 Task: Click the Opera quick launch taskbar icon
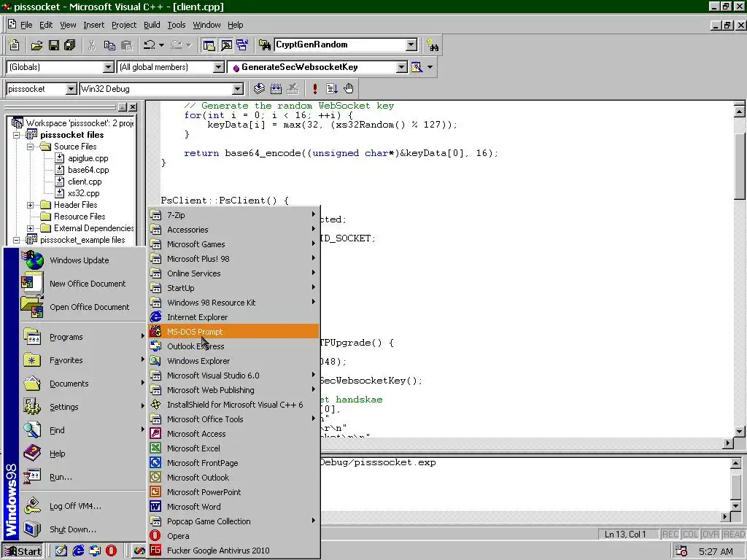[x=111, y=551]
